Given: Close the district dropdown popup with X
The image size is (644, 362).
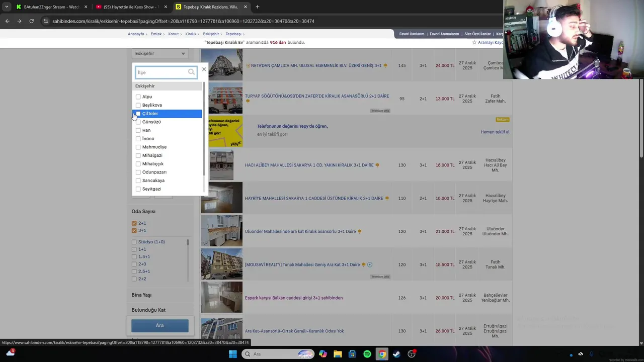Looking at the screenshot, I should coord(204,69).
